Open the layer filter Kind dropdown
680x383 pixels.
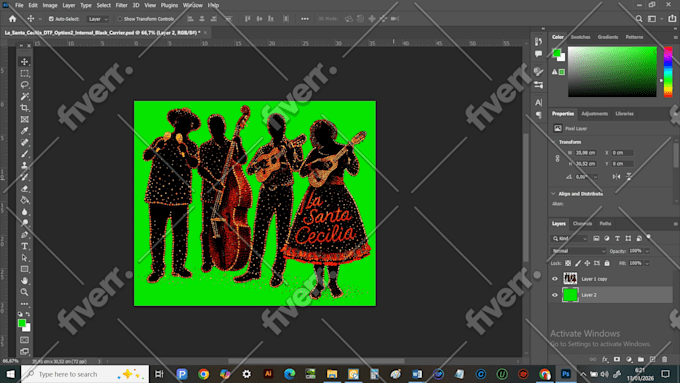569,239
